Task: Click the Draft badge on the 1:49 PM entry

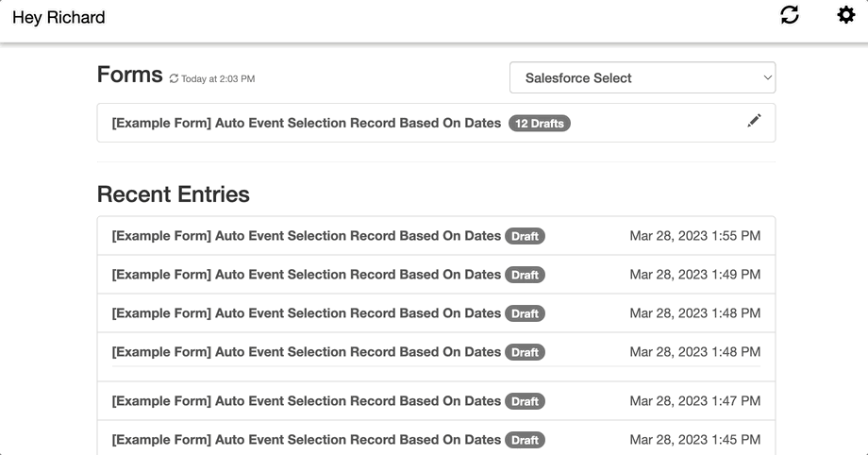Action: [x=525, y=276]
